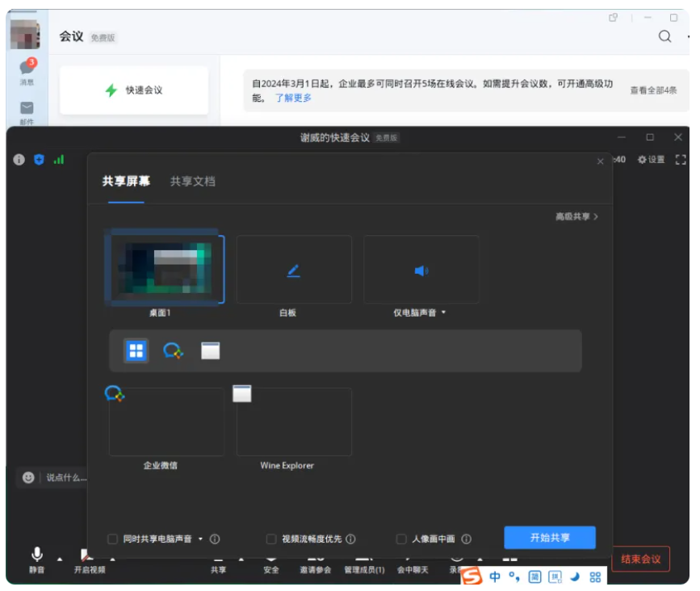The width and height of the screenshot is (700, 591).
Task: Open meeting 设置 gear
Action: point(652,159)
